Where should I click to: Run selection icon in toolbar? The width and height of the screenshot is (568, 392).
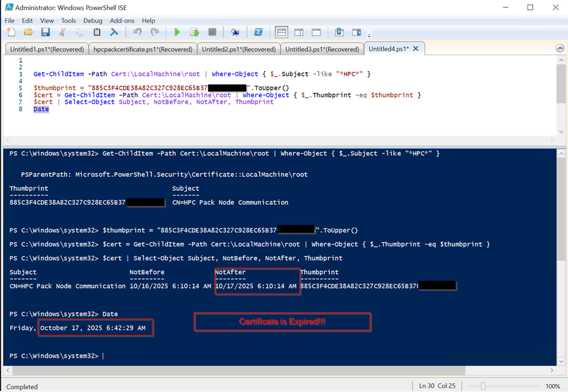point(195,32)
